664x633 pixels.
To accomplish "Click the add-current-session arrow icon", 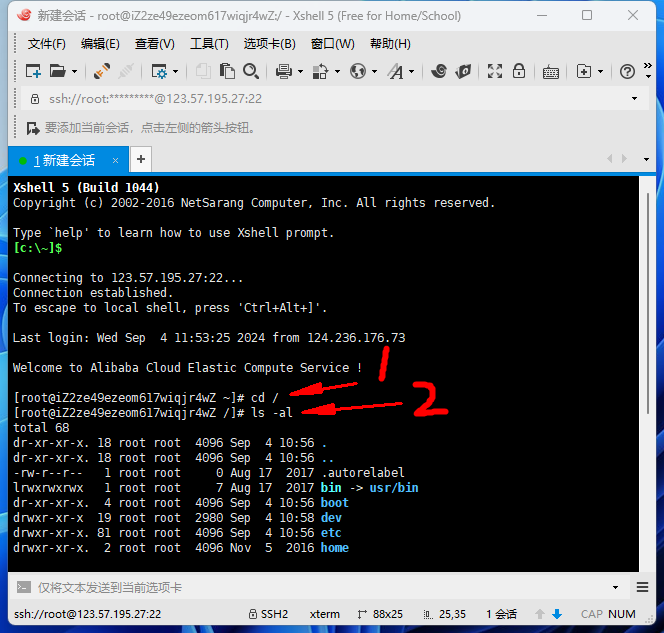I will coord(33,128).
